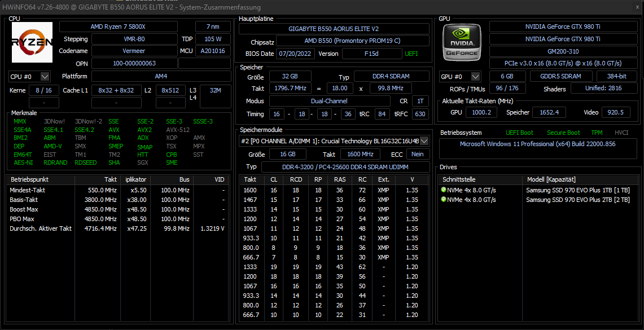Click the Video clock 920.5 value

click(616, 112)
